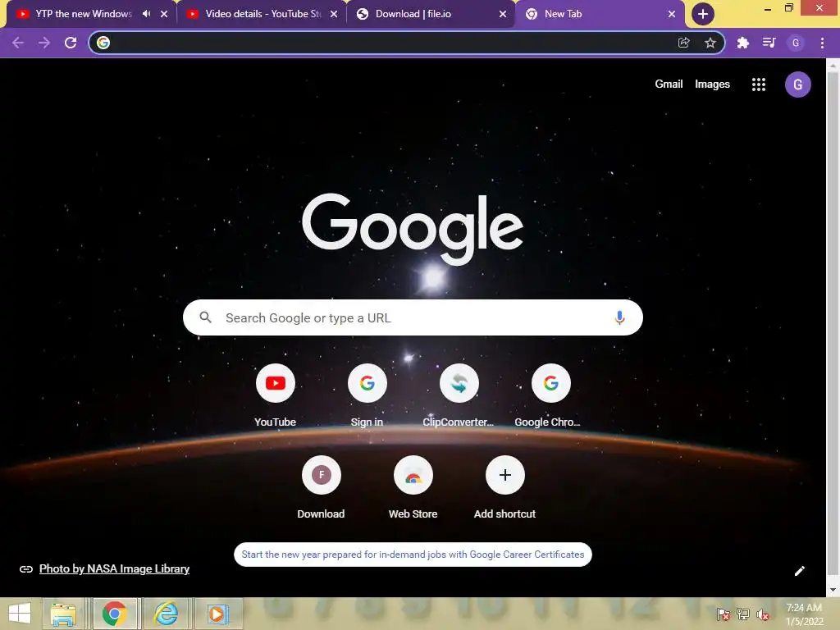Customize this page with the pencil icon
The image size is (840, 630).
799,571
